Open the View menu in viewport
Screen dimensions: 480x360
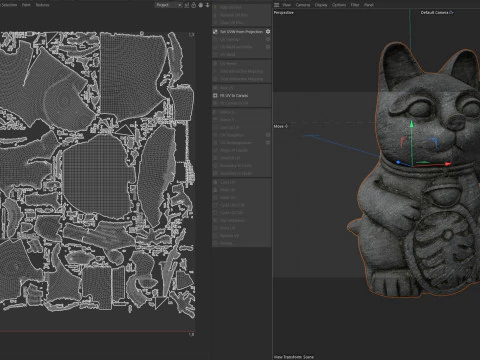[x=286, y=5]
